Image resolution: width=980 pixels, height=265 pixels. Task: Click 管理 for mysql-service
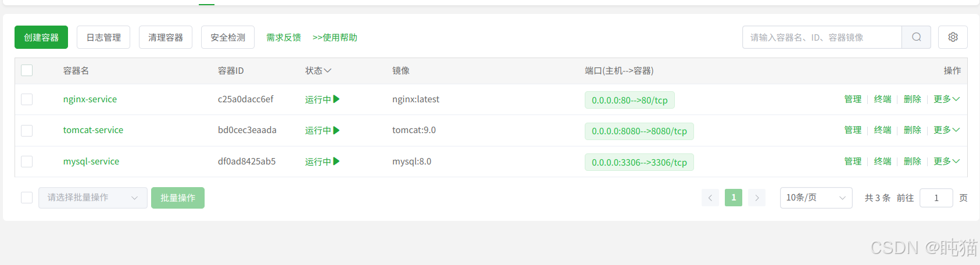pos(853,162)
